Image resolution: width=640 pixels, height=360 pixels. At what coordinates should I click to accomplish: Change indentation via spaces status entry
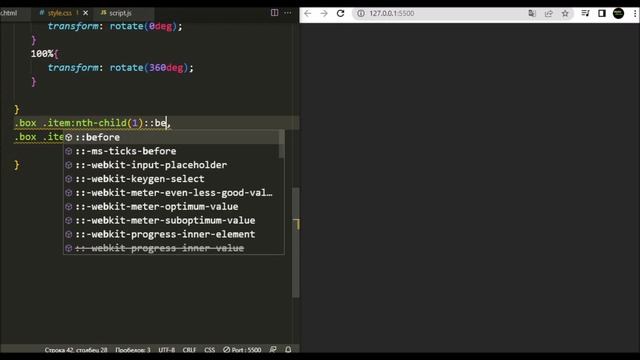pyautogui.click(x=133, y=350)
